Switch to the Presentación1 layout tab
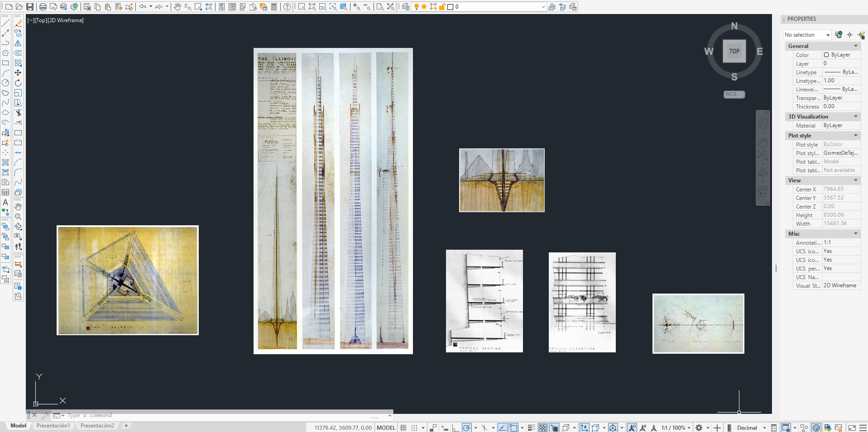The width and height of the screenshot is (868, 432). click(x=53, y=426)
